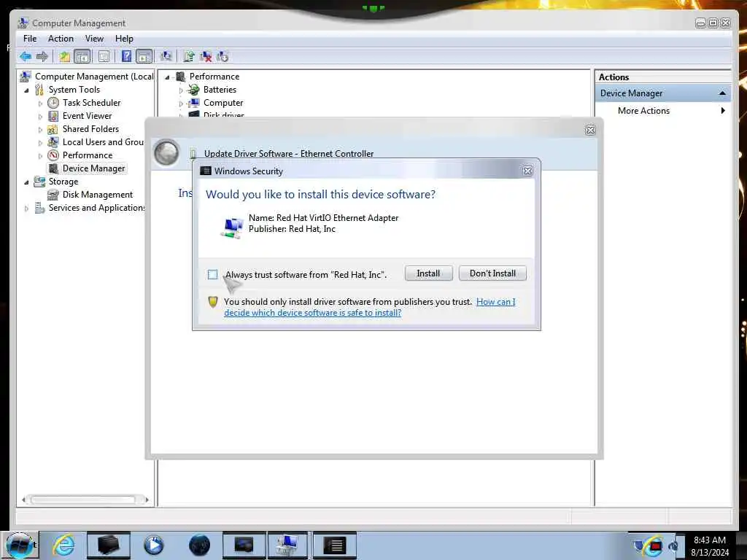Click the Performance monitor icon in left tree
The width and height of the screenshot is (747, 560).
pyautogui.click(x=53, y=155)
